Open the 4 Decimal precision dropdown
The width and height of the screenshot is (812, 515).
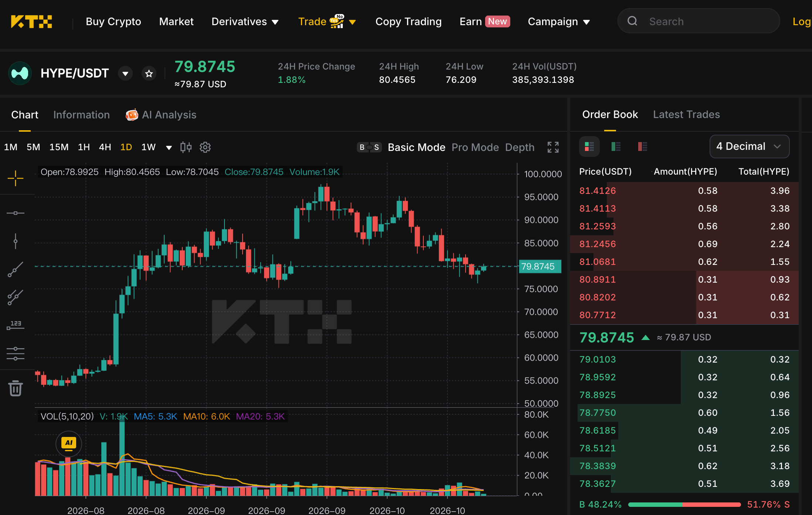tap(750, 147)
